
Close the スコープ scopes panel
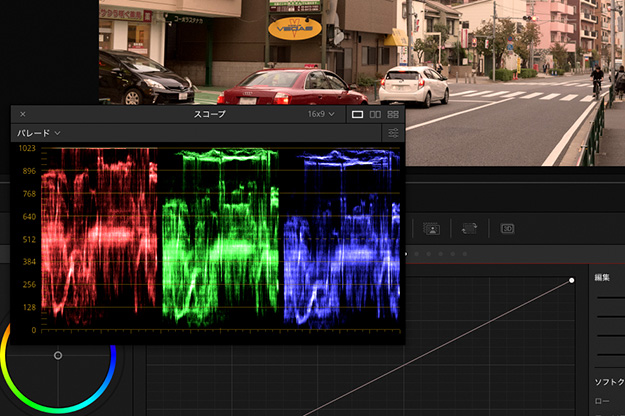point(23,115)
